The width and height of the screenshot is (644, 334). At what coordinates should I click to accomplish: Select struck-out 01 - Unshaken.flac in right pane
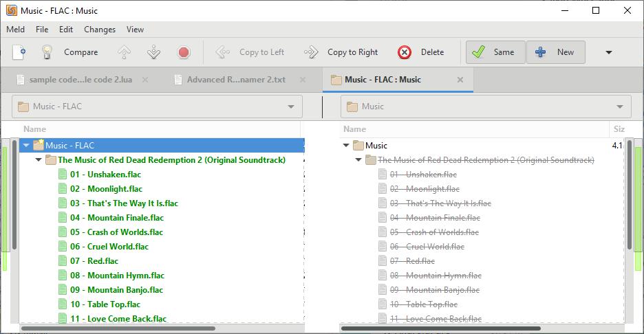[x=423, y=175]
